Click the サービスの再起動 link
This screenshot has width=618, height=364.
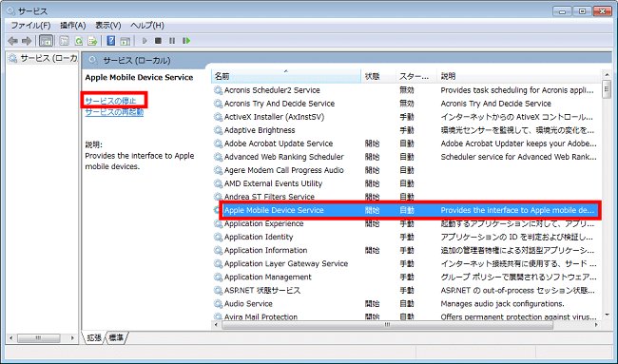pos(114,112)
